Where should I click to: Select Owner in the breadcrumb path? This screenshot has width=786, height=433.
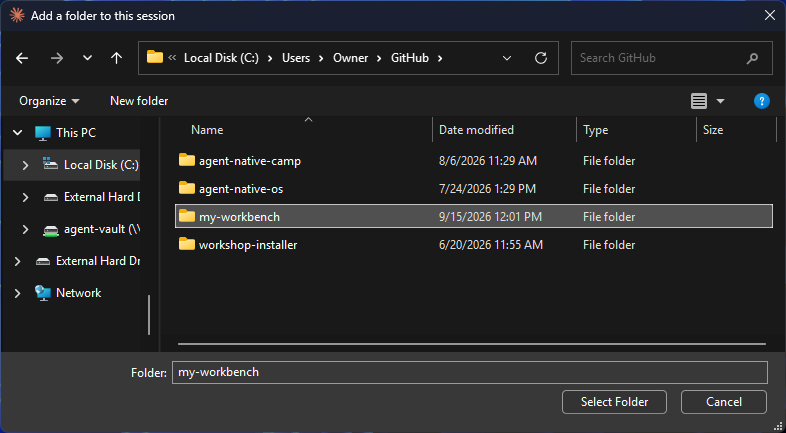(x=350, y=58)
